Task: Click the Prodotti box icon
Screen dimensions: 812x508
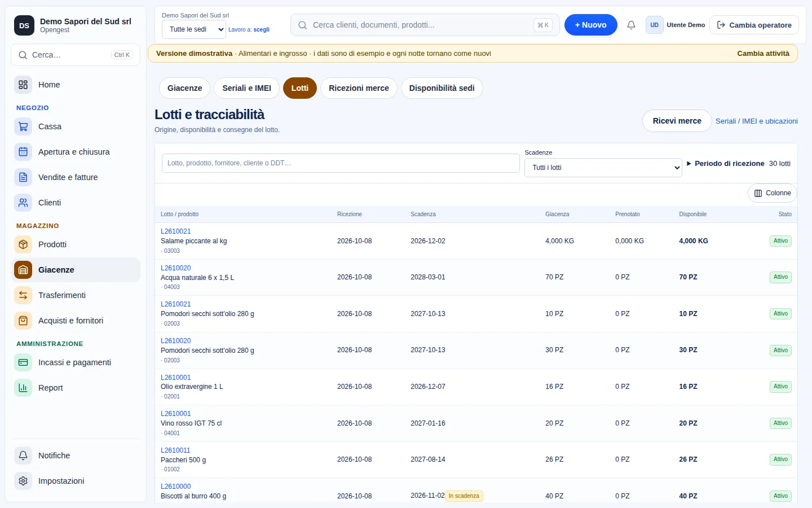Action: point(23,244)
